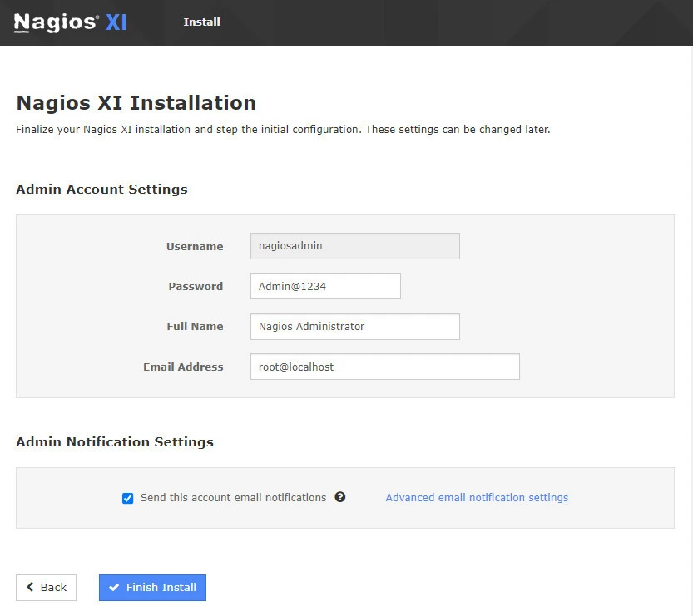Toggle Send this account email notifications checkbox
Viewport: 693px width, 616px height.
(x=127, y=498)
